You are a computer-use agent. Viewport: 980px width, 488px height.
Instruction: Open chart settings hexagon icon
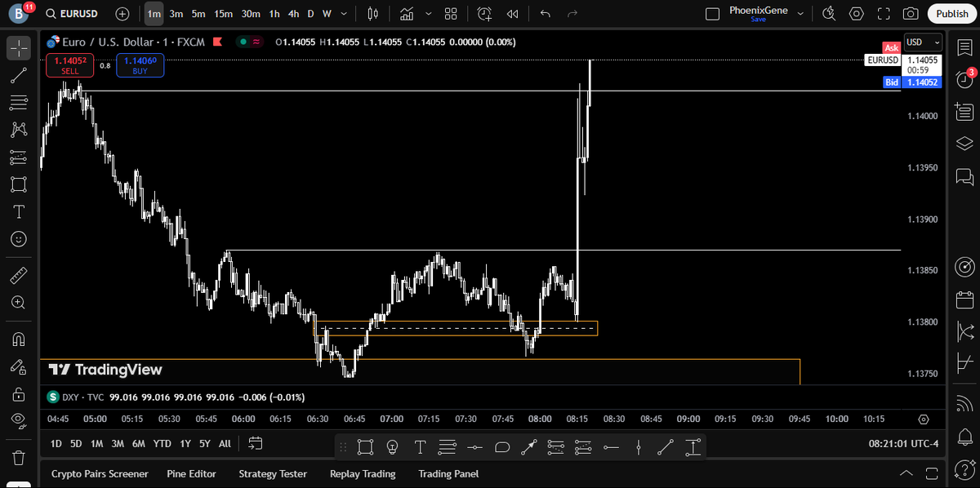click(857, 14)
